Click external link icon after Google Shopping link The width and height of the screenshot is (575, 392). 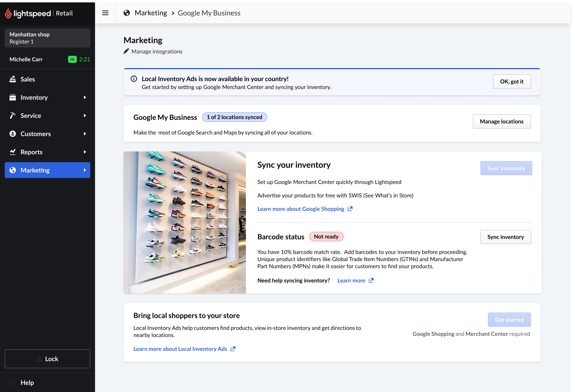point(350,209)
